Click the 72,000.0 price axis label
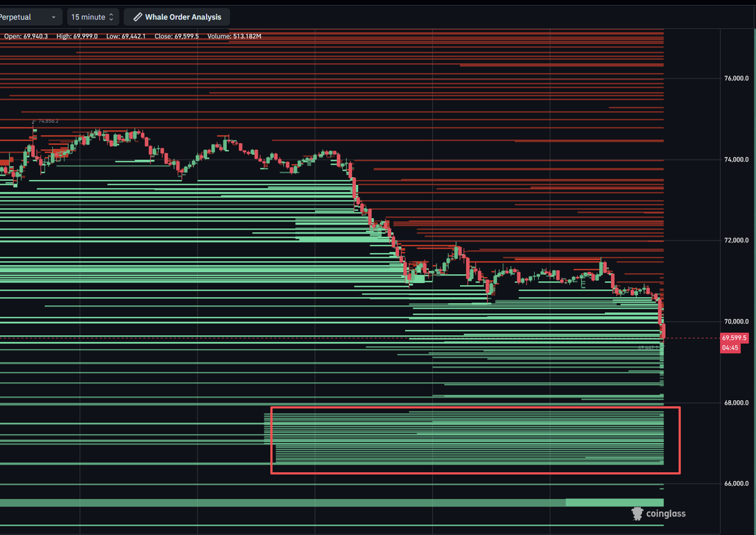The height and width of the screenshot is (535, 756). tap(736, 241)
